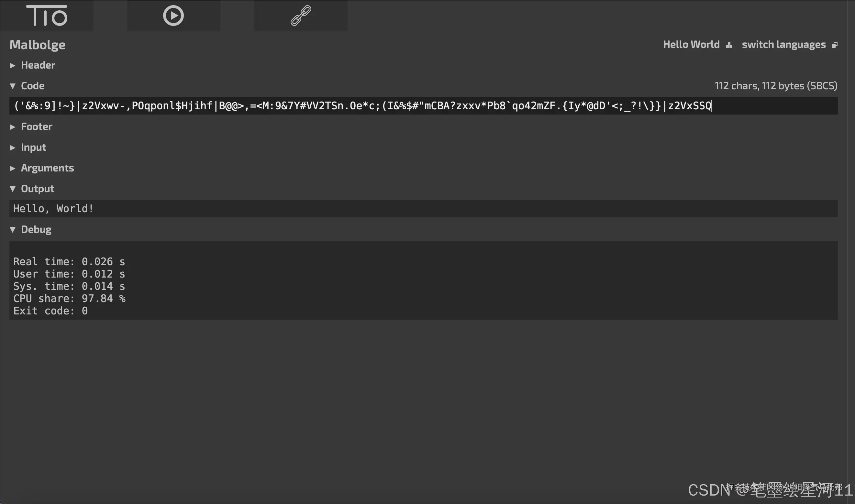Collapse the Output section triangle
855x504 pixels.
click(13, 189)
